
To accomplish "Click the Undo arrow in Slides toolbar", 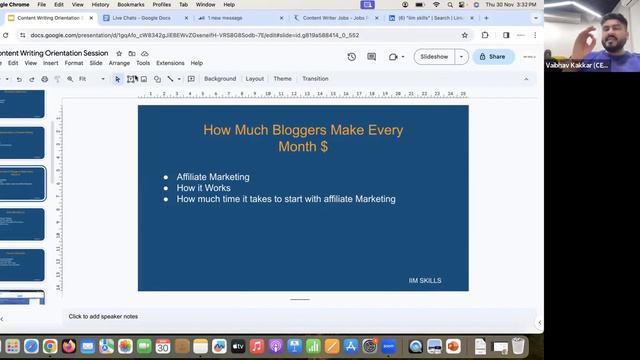I will pyautogui.click(x=19, y=79).
